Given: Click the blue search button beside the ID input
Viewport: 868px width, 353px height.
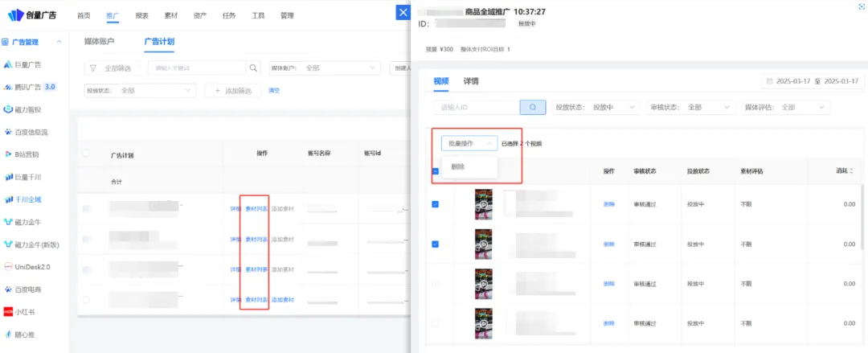Looking at the screenshot, I should [532, 107].
